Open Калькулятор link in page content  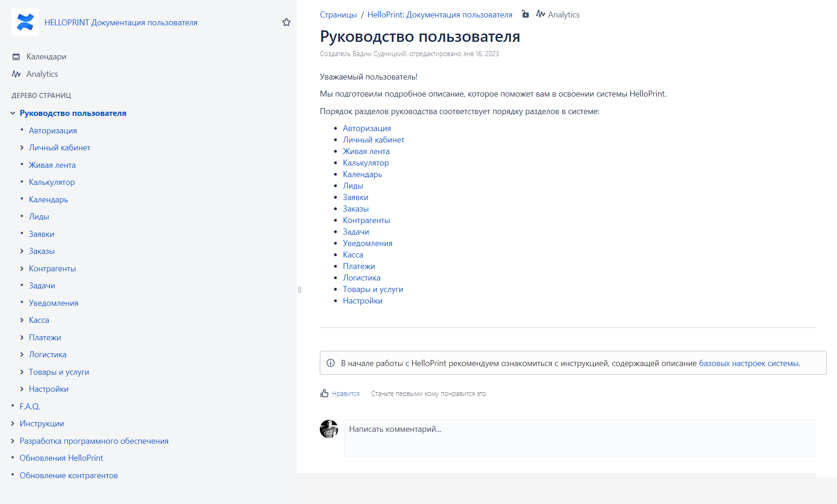pyautogui.click(x=365, y=163)
